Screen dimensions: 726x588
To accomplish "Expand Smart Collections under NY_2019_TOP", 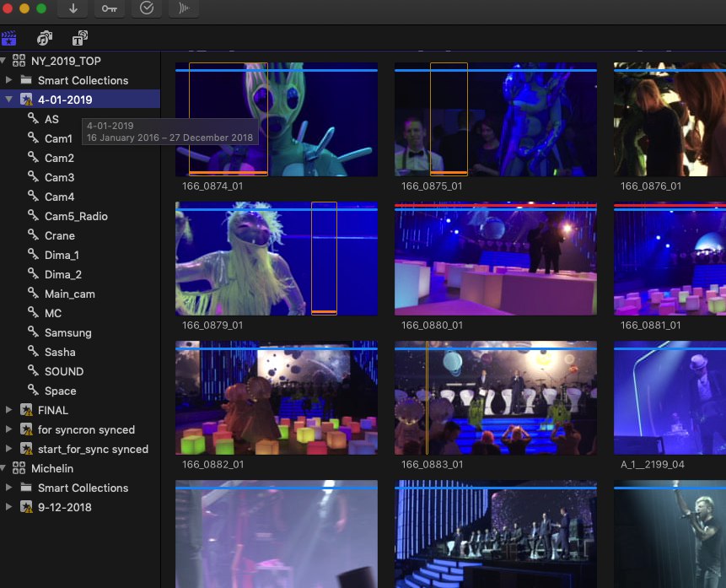I will (8, 80).
